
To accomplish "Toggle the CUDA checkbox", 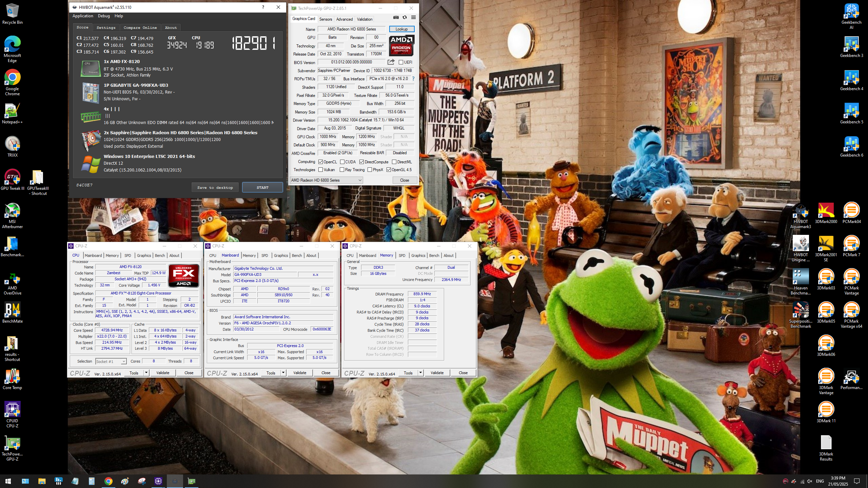I will tap(342, 162).
